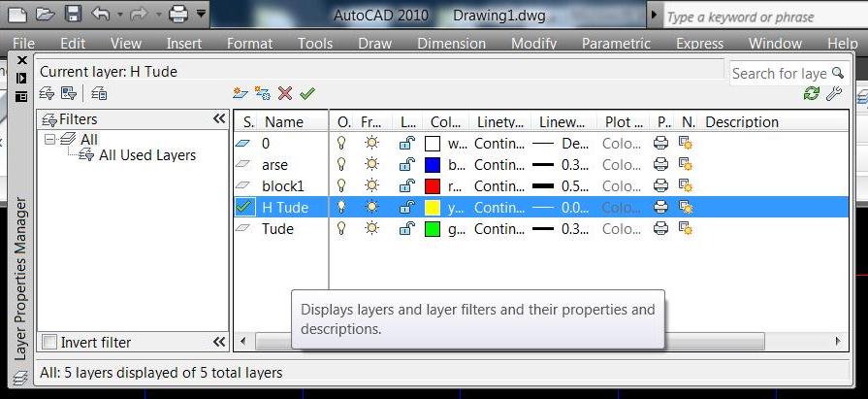Click the Set Current green checkmark icon
Screen dimensions: 868x399
point(307,93)
